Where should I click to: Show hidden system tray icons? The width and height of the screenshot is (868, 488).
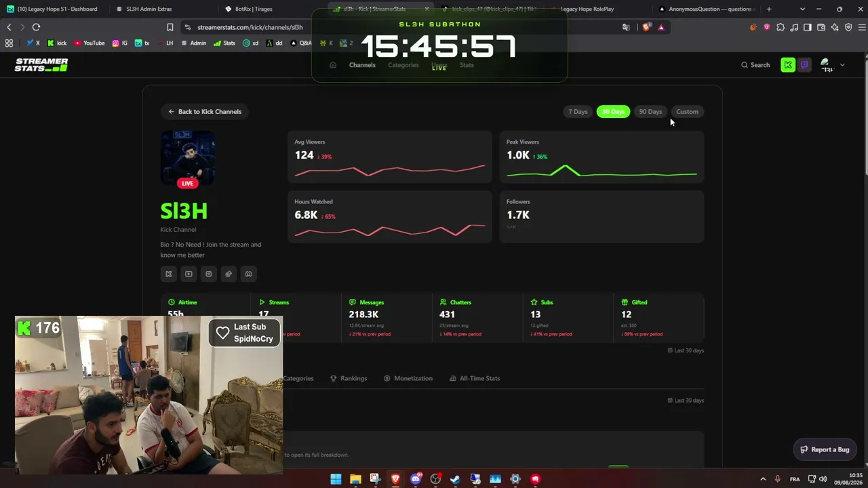coord(763,479)
